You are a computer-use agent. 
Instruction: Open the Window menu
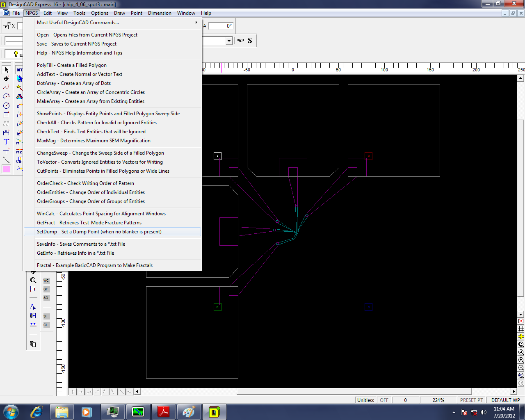186,13
